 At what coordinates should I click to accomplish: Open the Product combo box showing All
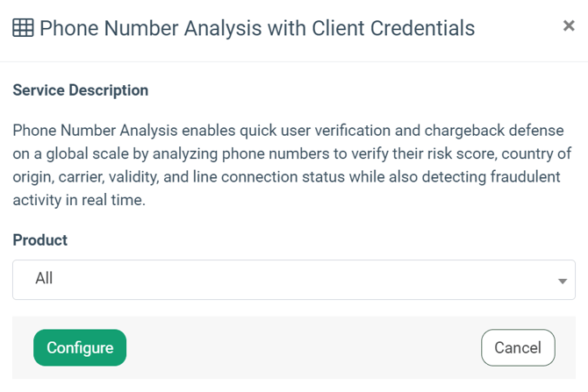point(294,279)
